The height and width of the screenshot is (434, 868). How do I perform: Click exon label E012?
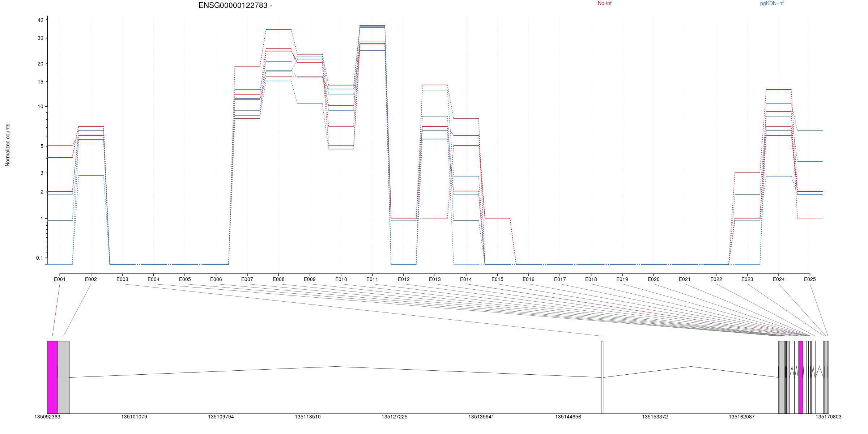coord(404,279)
